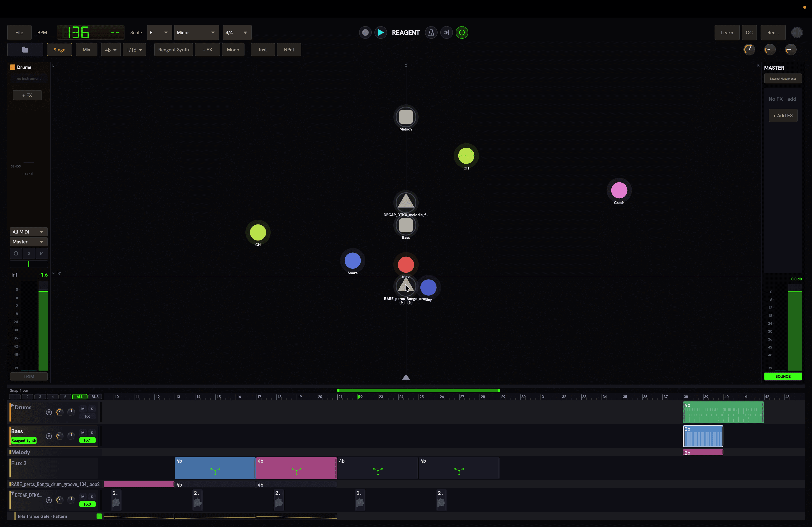This screenshot has height=527, width=812.
Task: Solo the RARE_percs_Bongo node via small S
Action: [410, 303]
